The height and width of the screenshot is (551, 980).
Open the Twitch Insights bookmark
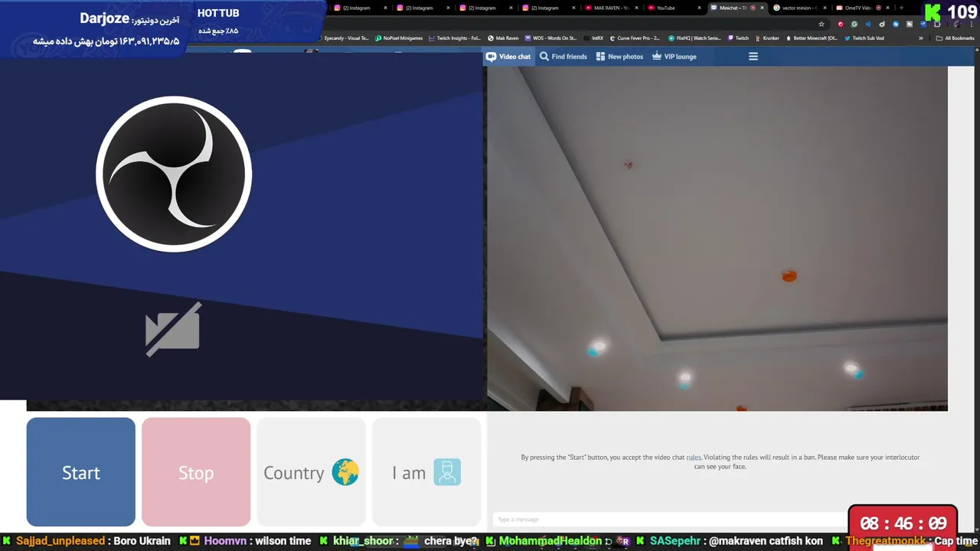coord(455,37)
